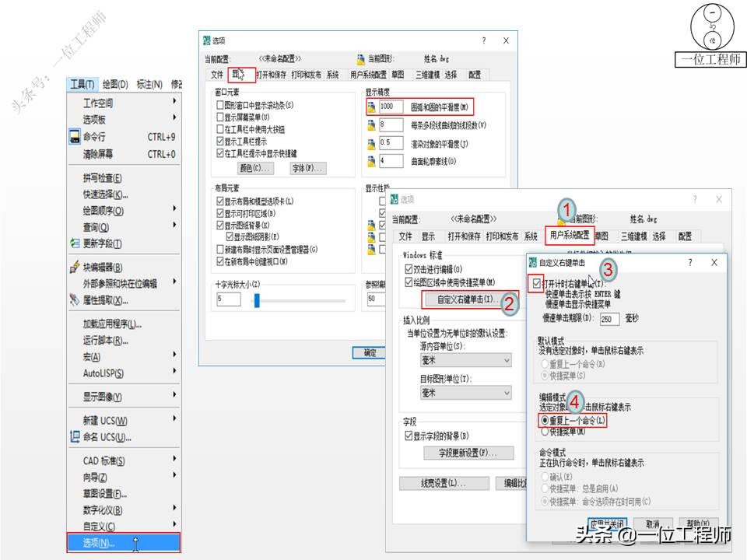Viewport: 747px width, 560px height.
Task: Toggle 显示屏幕菜单 option
Action: click(x=221, y=116)
